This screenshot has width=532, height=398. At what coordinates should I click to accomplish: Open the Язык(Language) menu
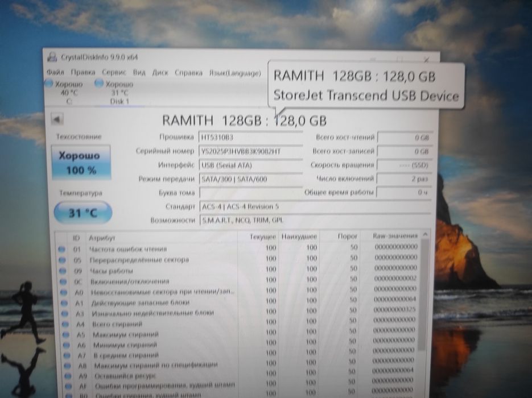[x=235, y=73]
